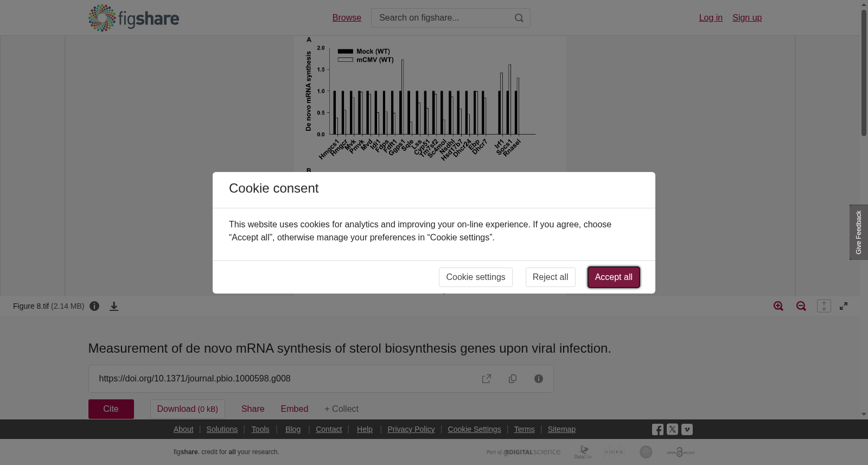Viewport: 868px width, 465px height.
Task: Zoom out of the figure
Action: click(801, 306)
